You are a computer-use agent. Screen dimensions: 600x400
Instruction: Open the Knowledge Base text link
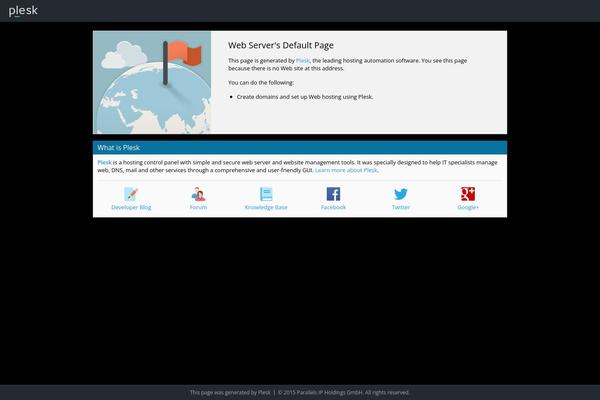tap(266, 207)
